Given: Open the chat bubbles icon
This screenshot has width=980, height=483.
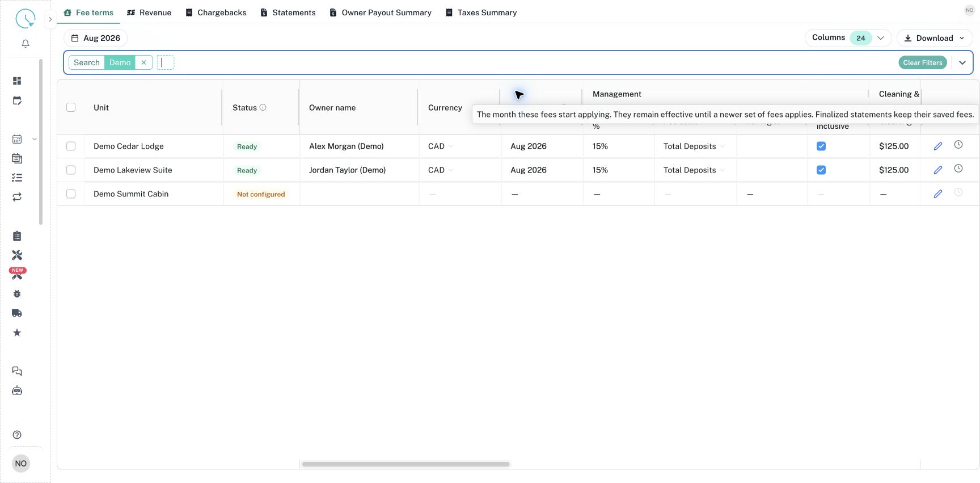Looking at the screenshot, I should coord(17,371).
